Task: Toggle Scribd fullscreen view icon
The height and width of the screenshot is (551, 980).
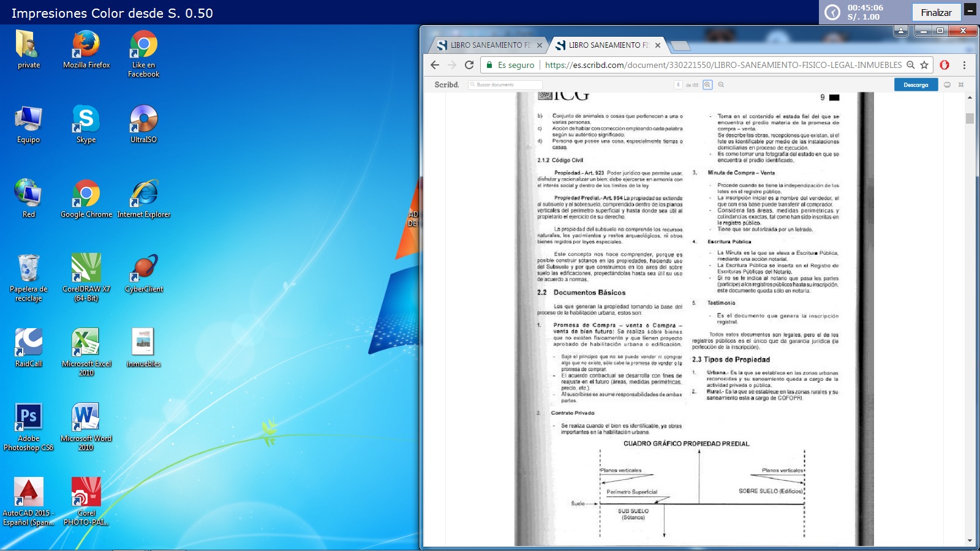Action: pyautogui.click(x=961, y=85)
